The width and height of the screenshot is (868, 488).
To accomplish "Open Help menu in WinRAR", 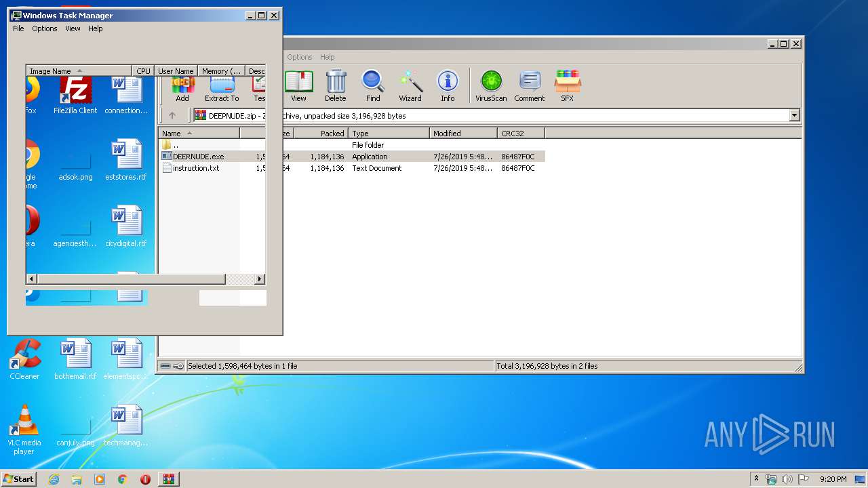I will tap(328, 57).
